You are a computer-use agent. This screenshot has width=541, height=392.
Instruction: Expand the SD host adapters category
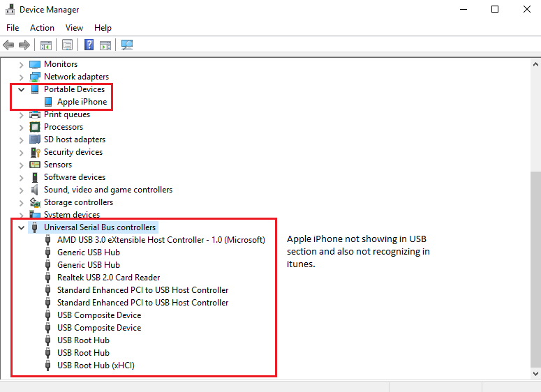point(21,140)
